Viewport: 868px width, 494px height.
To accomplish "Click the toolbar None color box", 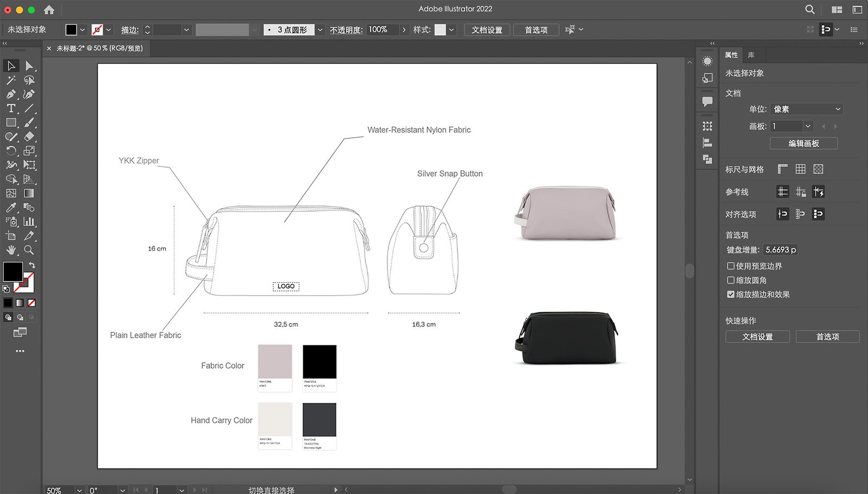I will 32,303.
